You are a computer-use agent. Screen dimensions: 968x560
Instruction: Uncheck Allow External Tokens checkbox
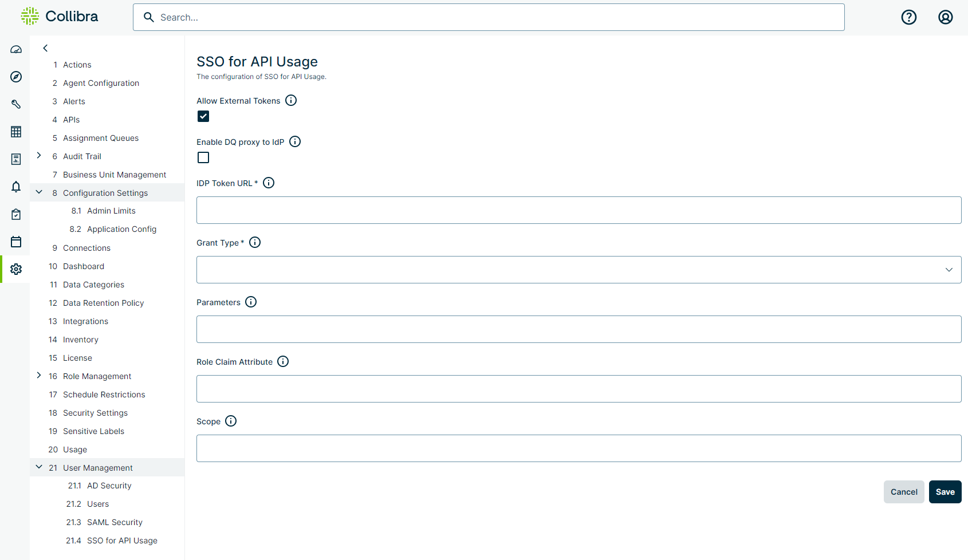(x=203, y=116)
